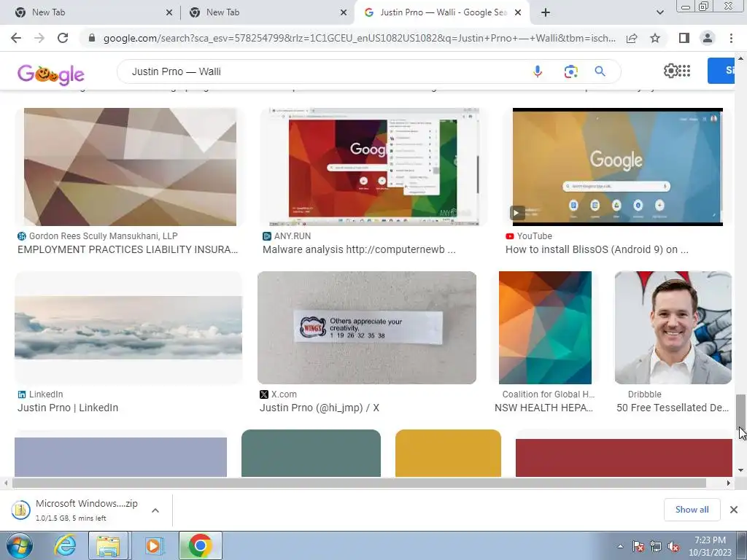Click the magnifier search button
747x560 pixels.
[x=600, y=71]
